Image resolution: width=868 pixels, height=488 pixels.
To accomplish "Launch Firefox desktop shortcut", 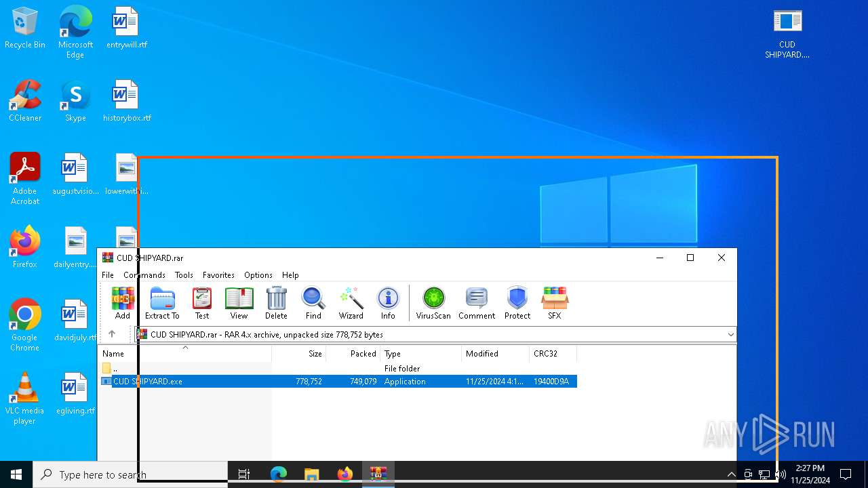I will click(25, 247).
